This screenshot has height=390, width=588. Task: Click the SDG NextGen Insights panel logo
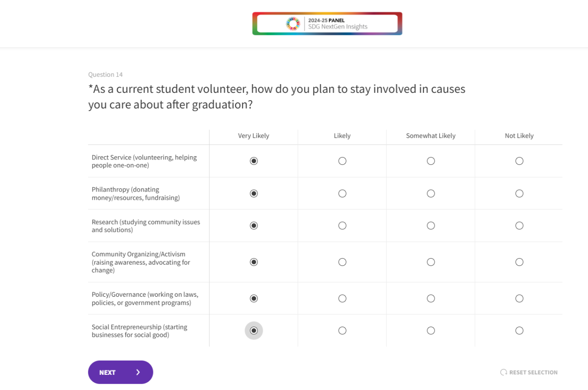point(327,23)
